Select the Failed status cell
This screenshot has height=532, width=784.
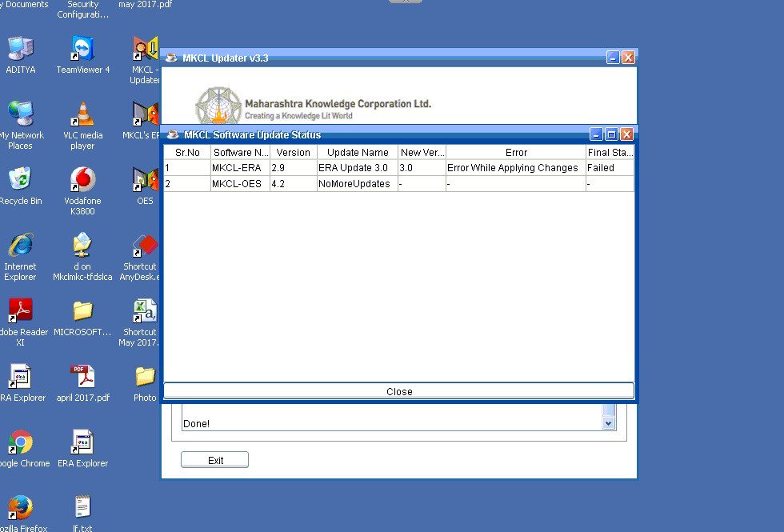(610, 168)
